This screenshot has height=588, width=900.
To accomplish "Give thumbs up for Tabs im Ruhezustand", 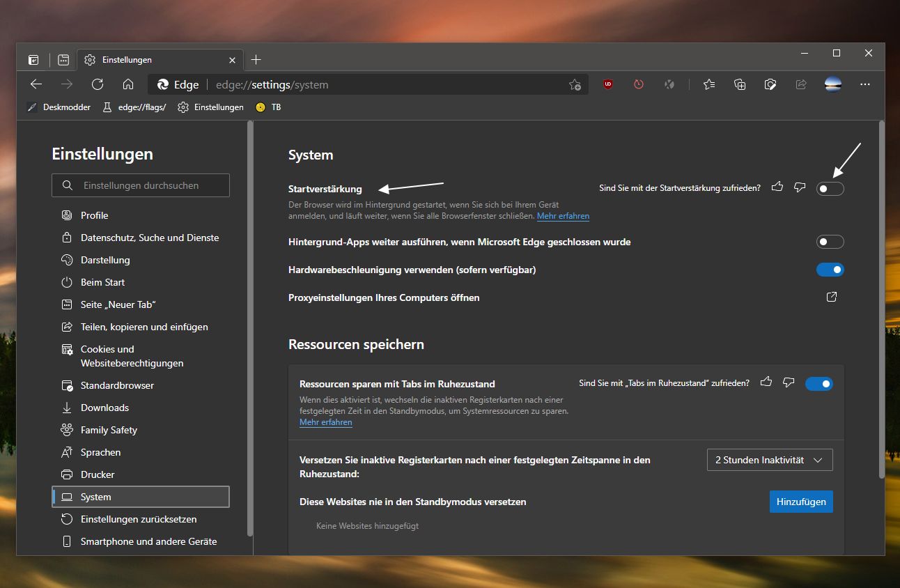I will pyautogui.click(x=766, y=382).
